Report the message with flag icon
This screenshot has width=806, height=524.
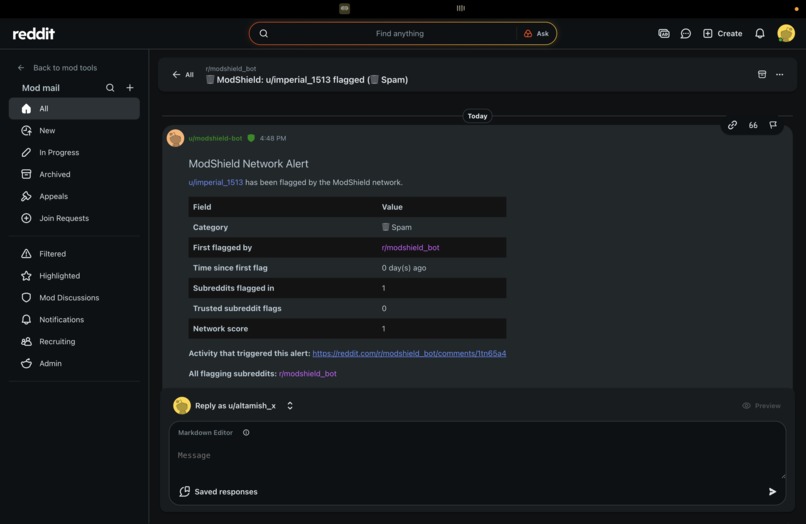(x=773, y=125)
